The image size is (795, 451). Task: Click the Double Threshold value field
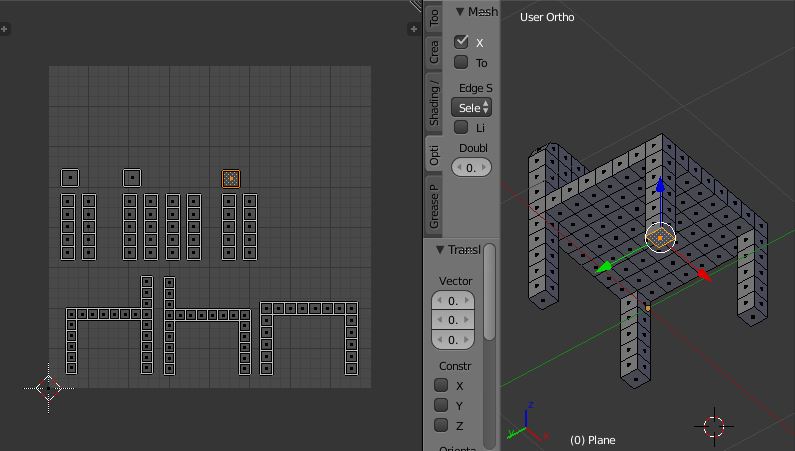point(472,167)
